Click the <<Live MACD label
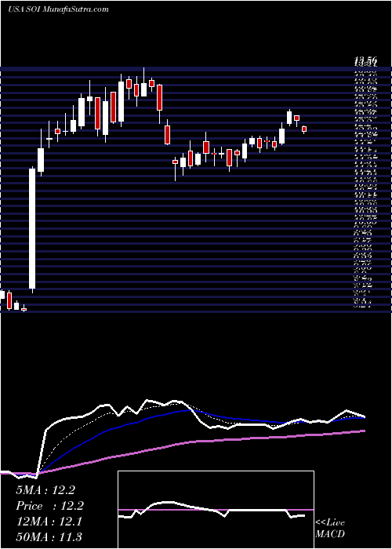The image size is (392, 549). click(x=330, y=529)
